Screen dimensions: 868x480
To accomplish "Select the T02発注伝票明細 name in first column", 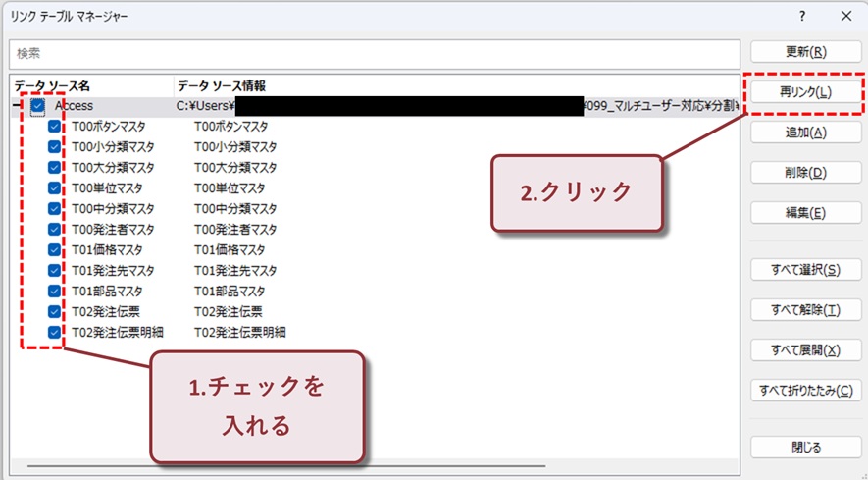I will 118,332.
